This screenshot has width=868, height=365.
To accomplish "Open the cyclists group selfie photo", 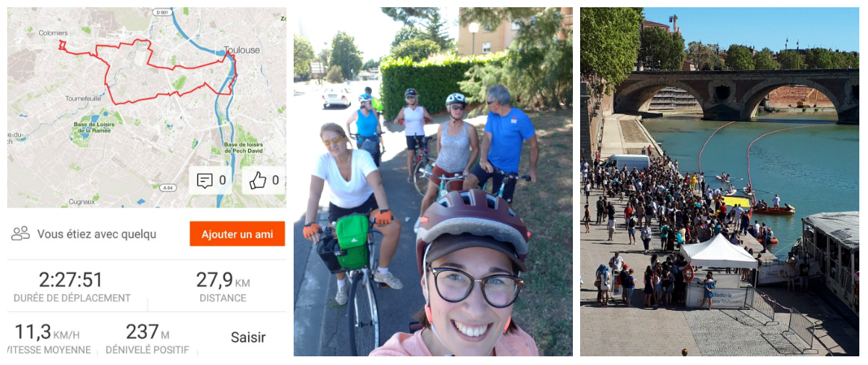I will coord(433,182).
